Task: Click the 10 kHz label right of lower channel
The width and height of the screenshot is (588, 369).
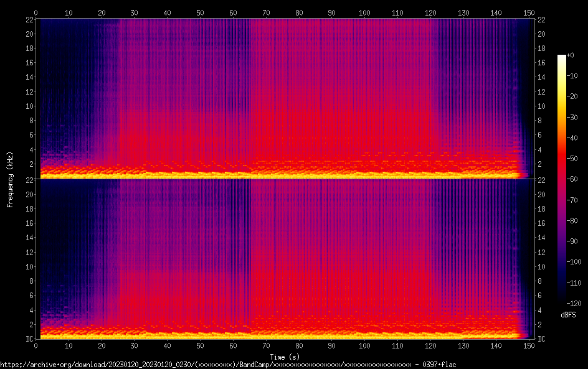Action: (542, 266)
